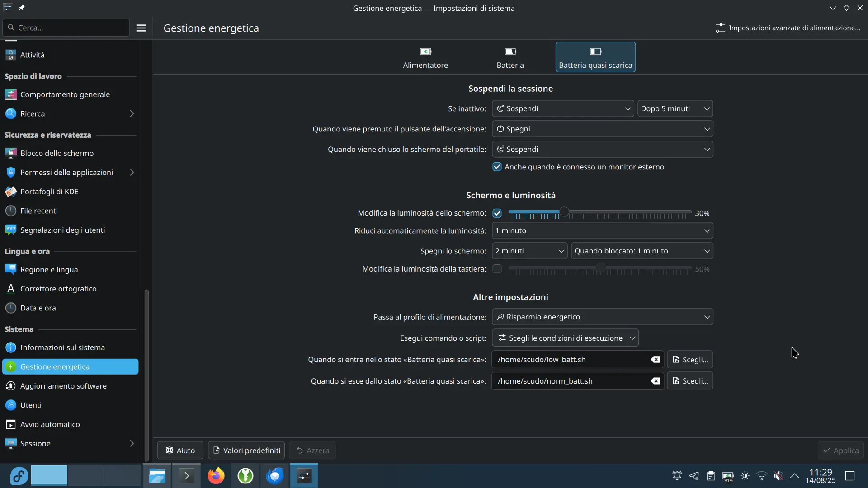Expand the Permessi delle applicazioni entry

(x=132, y=172)
